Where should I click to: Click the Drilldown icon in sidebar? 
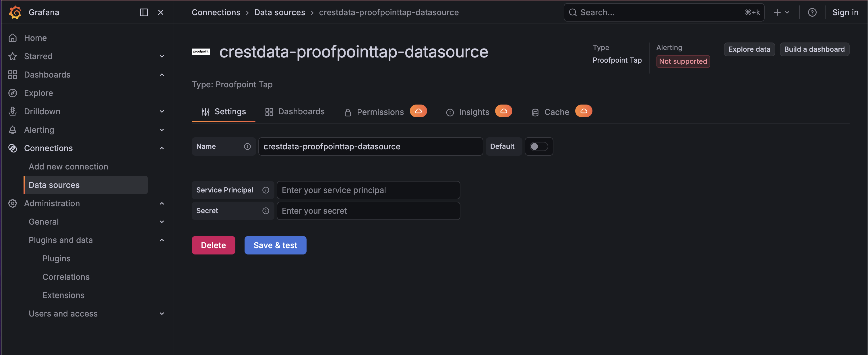tap(13, 111)
